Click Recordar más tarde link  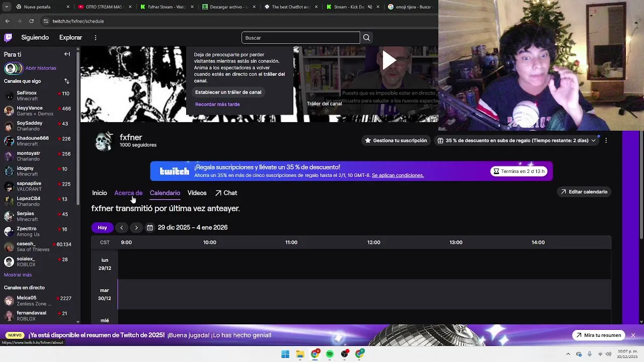click(217, 104)
